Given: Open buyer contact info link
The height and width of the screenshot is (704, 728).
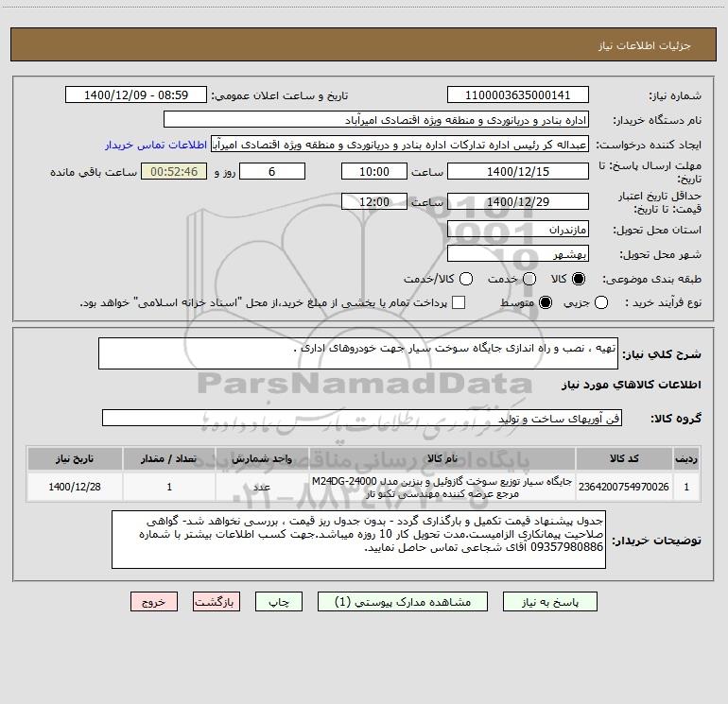Looking at the screenshot, I should 156,145.
